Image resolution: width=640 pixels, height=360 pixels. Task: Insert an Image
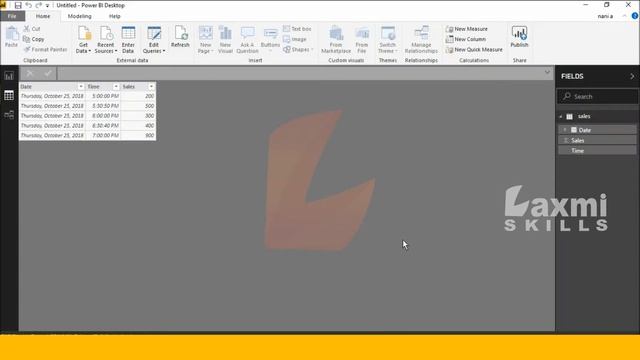coord(295,39)
